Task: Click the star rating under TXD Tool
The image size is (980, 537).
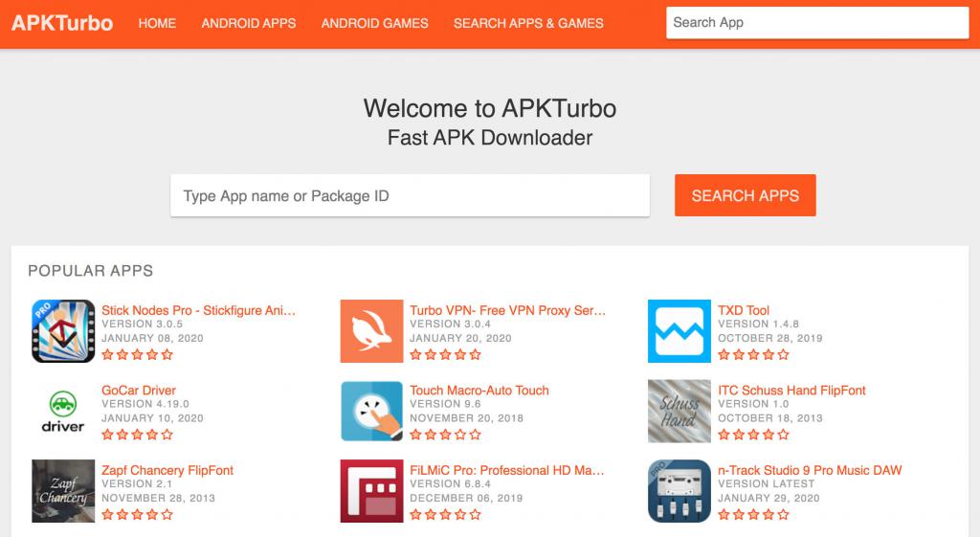Action: click(753, 354)
